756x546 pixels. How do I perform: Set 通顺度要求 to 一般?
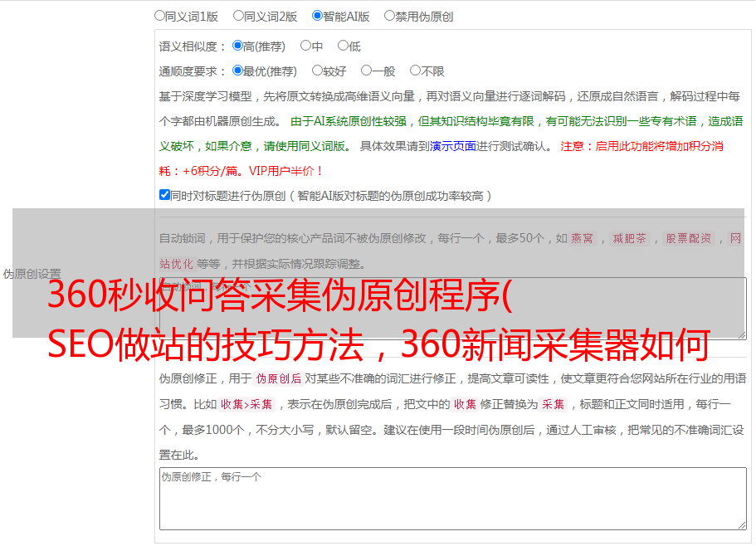click(367, 71)
